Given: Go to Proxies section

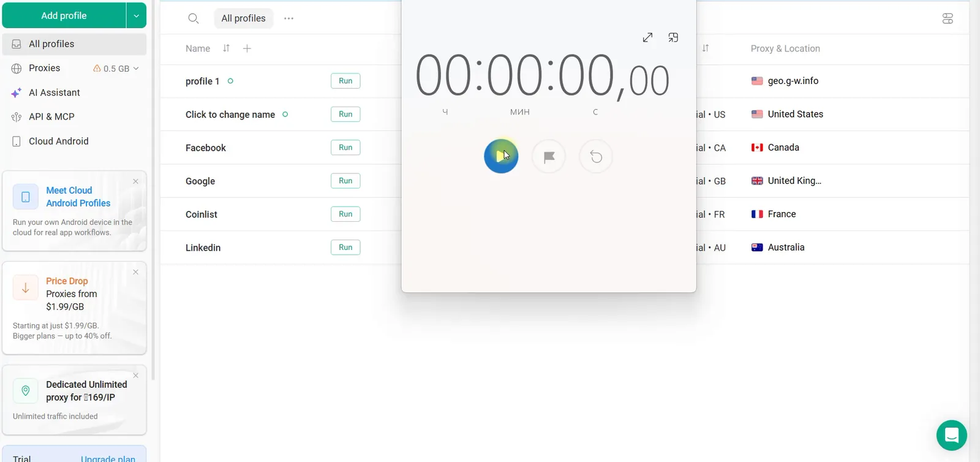Looking at the screenshot, I should [44, 68].
